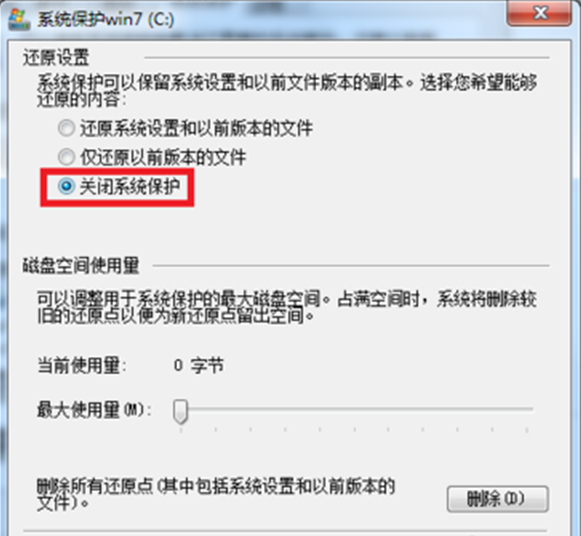Click the 删除所有还原点 description text

tap(216, 495)
